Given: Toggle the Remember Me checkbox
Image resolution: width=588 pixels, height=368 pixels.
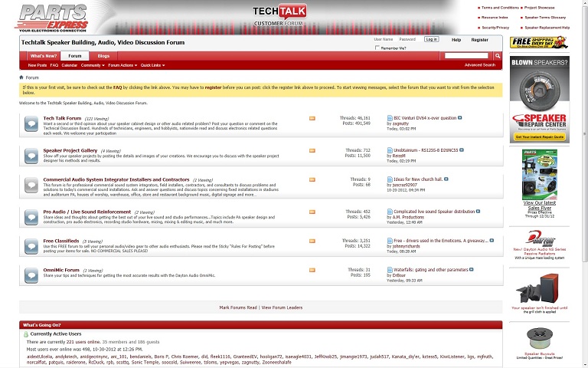Looking at the screenshot, I should tap(377, 48).
